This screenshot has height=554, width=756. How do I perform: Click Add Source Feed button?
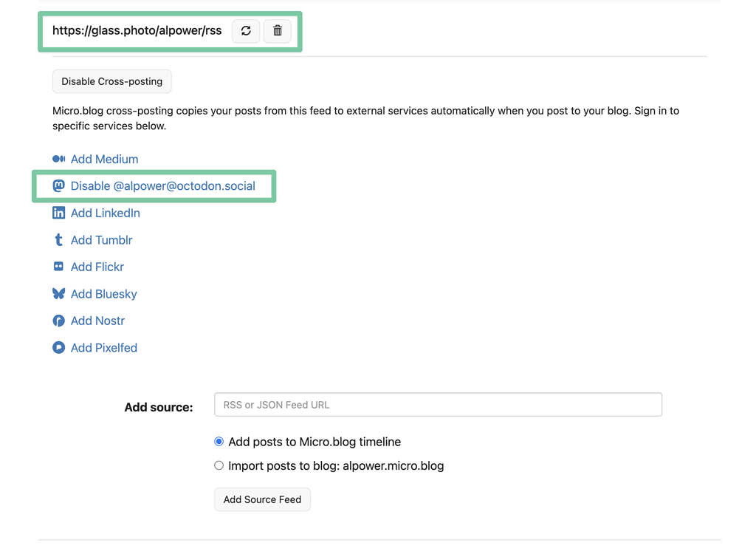(x=262, y=499)
